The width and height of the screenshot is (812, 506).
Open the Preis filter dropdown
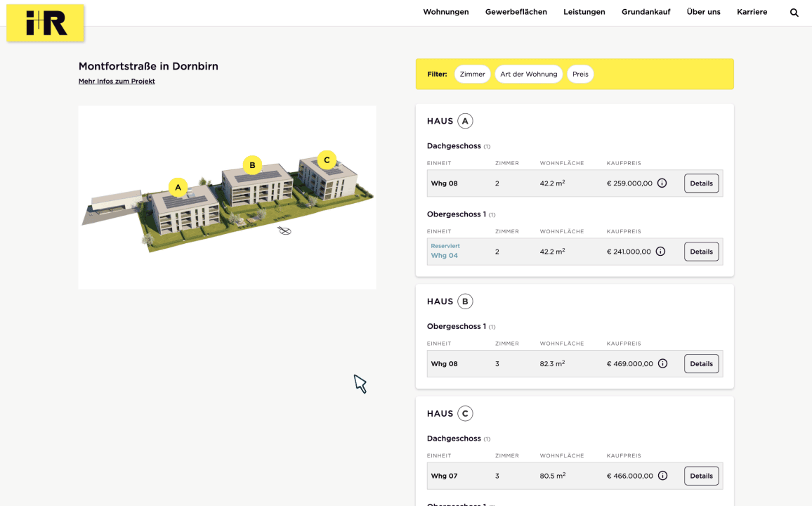pyautogui.click(x=580, y=74)
